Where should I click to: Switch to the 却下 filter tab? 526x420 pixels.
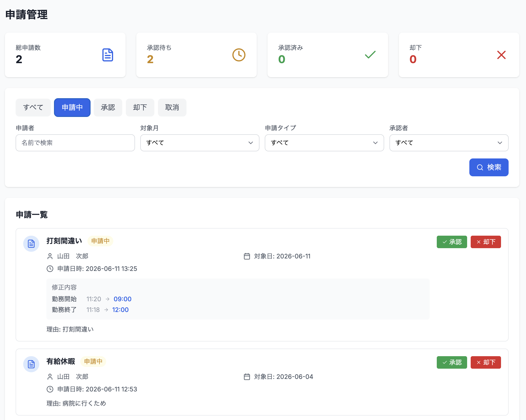[140, 107]
